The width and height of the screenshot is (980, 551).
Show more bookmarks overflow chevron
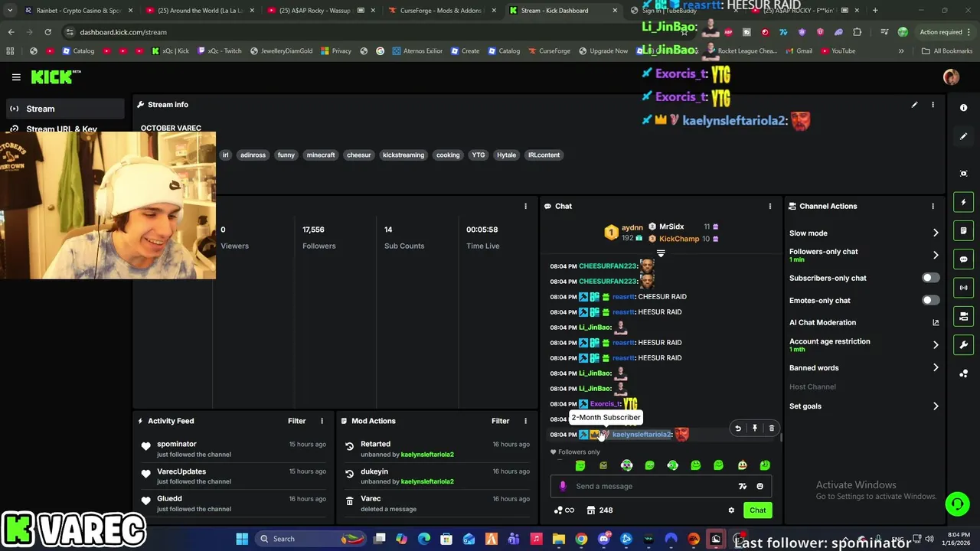901,51
